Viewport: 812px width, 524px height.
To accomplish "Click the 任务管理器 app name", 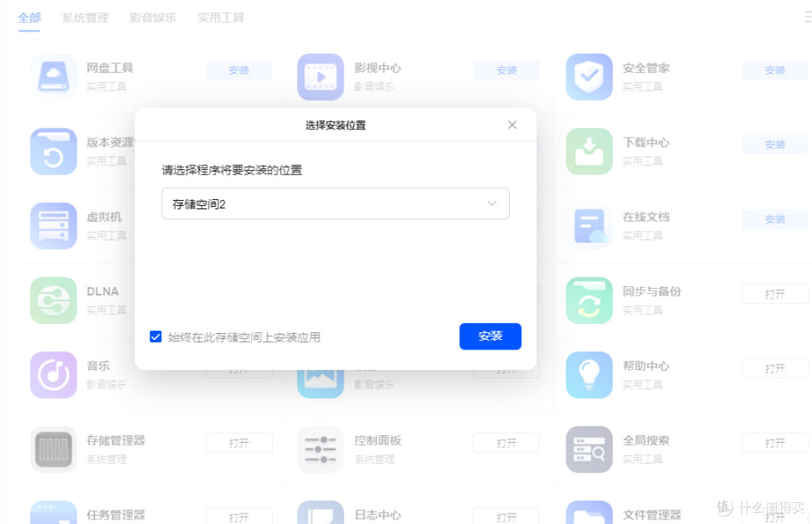I will pyautogui.click(x=116, y=515).
